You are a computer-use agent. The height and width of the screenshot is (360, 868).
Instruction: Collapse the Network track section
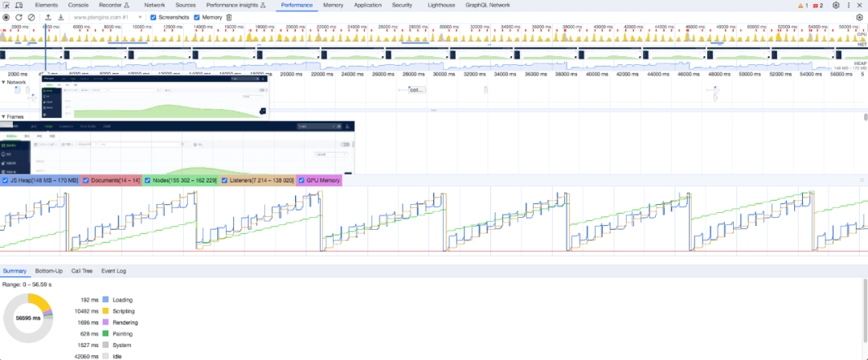coord(3,82)
